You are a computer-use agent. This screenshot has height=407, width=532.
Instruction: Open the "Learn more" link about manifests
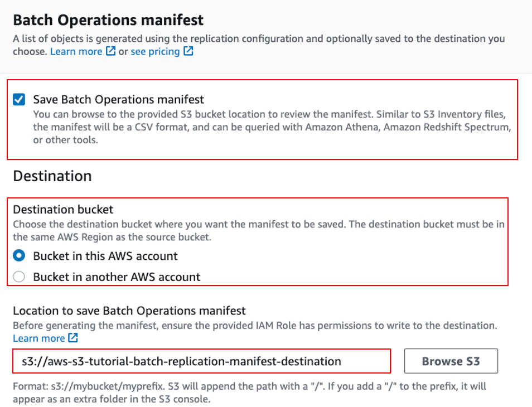click(x=76, y=51)
